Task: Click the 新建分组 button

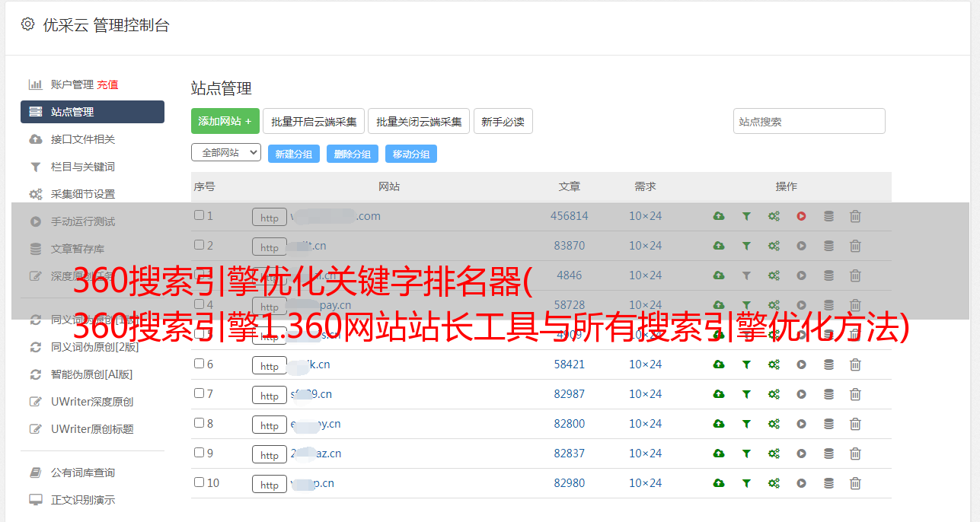Action: click(294, 154)
